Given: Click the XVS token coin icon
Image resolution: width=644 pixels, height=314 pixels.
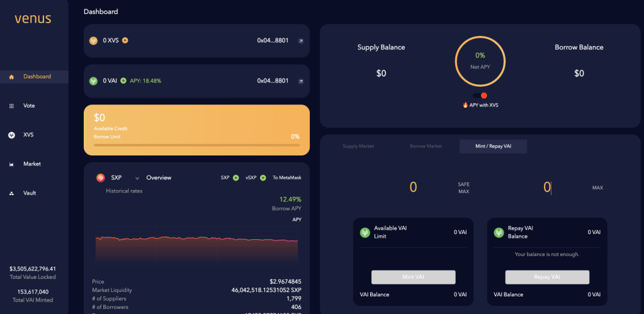Looking at the screenshot, I should pos(93,41).
